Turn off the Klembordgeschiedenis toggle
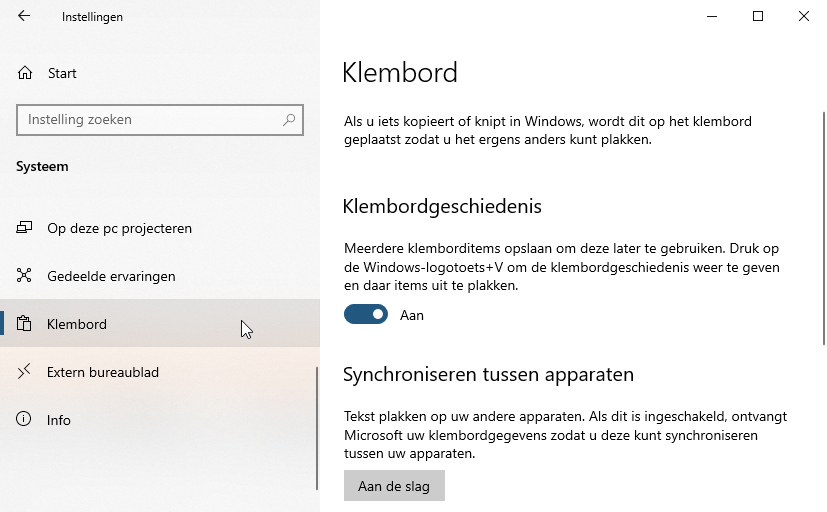Image resolution: width=827 pixels, height=512 pixels. coord(366,315)
